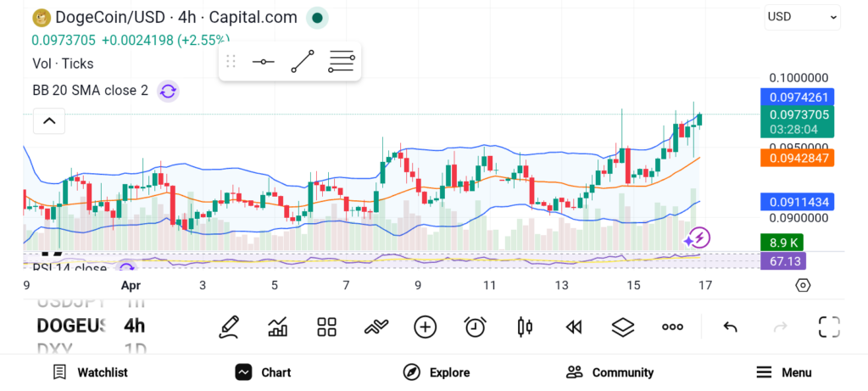Open the object tree layers icon
This screenshot has width=868, height=391.
[623, 327]
